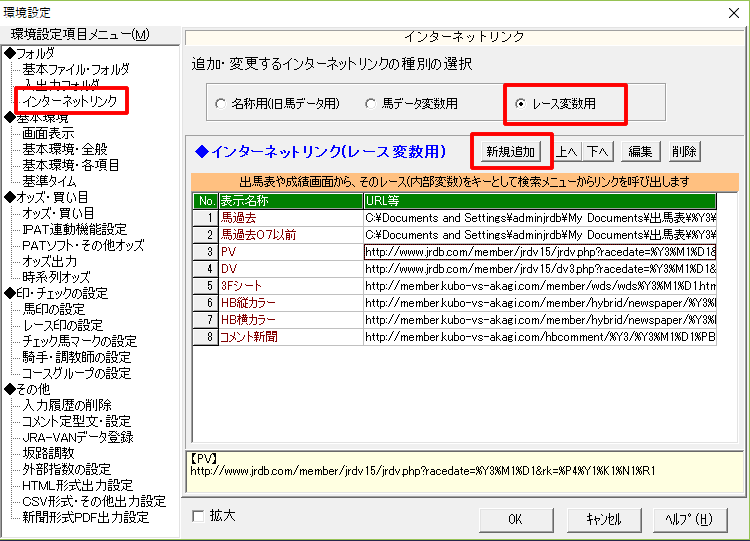The image size is (750, 541).
Task: Click the PV row's jrdv.php URL cell
Action: click(x=540, y=252)
